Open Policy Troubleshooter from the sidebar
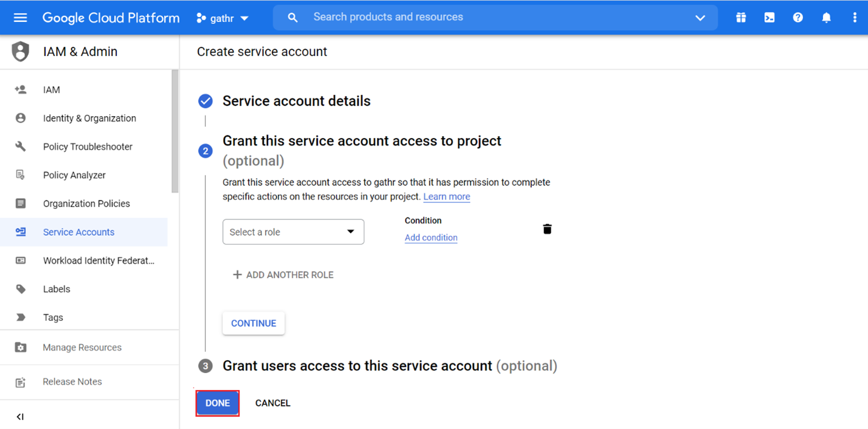868x429 pixels. click(87, 146)
